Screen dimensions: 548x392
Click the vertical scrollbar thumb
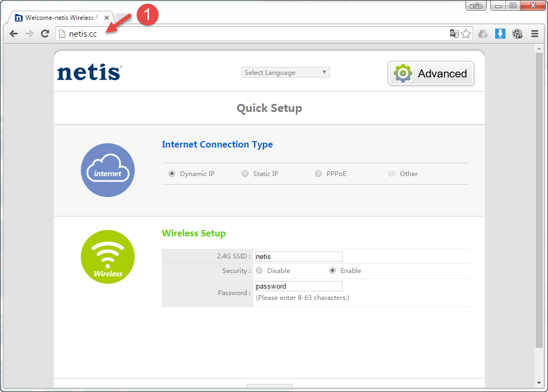pos(539,200)
